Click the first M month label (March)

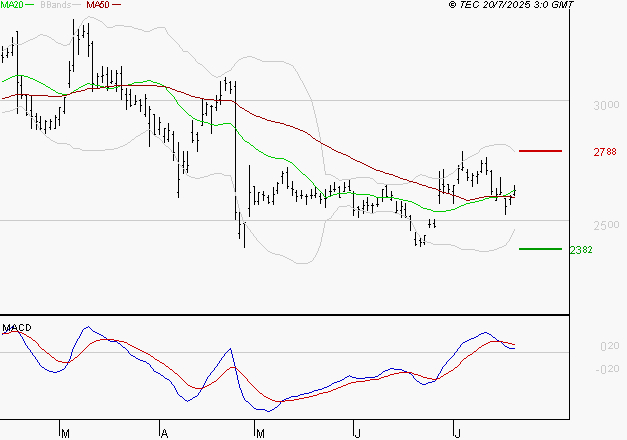(x=65, y=433)
